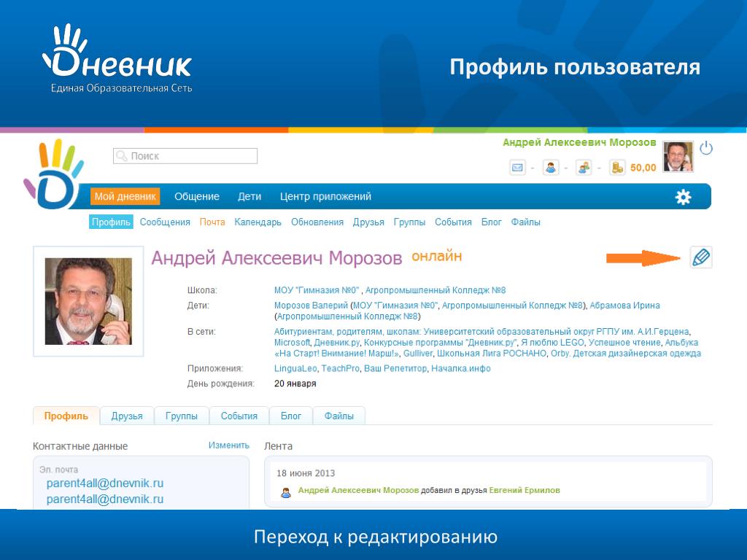Open child Абрамова Ирина's profile
Screen dimensions: 747x560
624,306
